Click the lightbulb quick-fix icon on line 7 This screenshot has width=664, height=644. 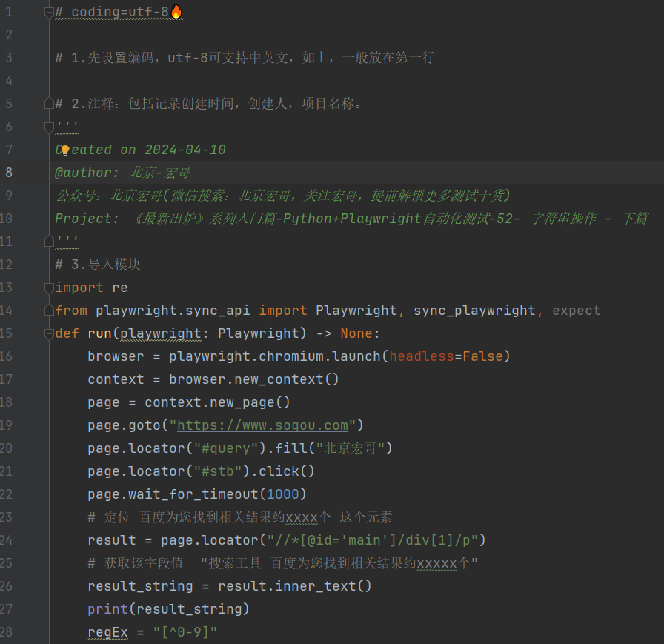(64, 150)
